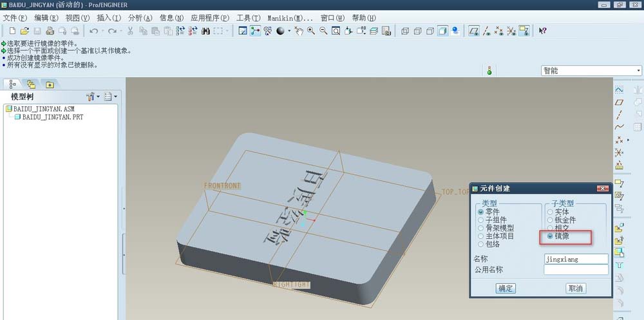Open the 智能 selection filter dropdown
Viewport: 644px width, 320px height.
(x=591, y=71)
